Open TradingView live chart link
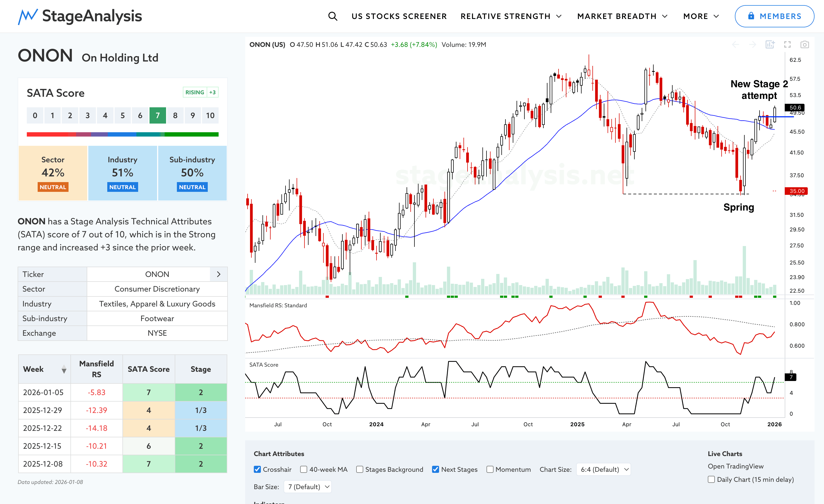 tap(735, 466)
